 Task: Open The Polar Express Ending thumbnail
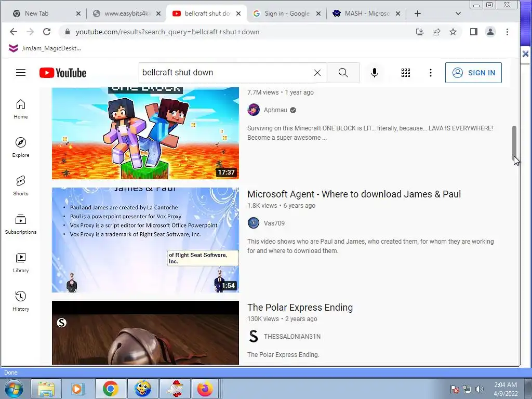tap(145, 333)
